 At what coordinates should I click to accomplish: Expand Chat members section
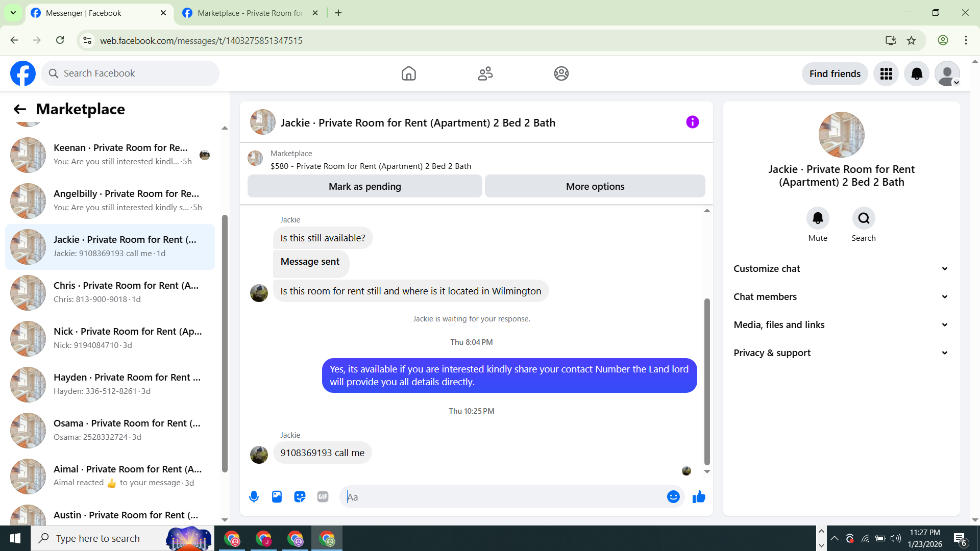pyautogui.click(x=841, y=297)
